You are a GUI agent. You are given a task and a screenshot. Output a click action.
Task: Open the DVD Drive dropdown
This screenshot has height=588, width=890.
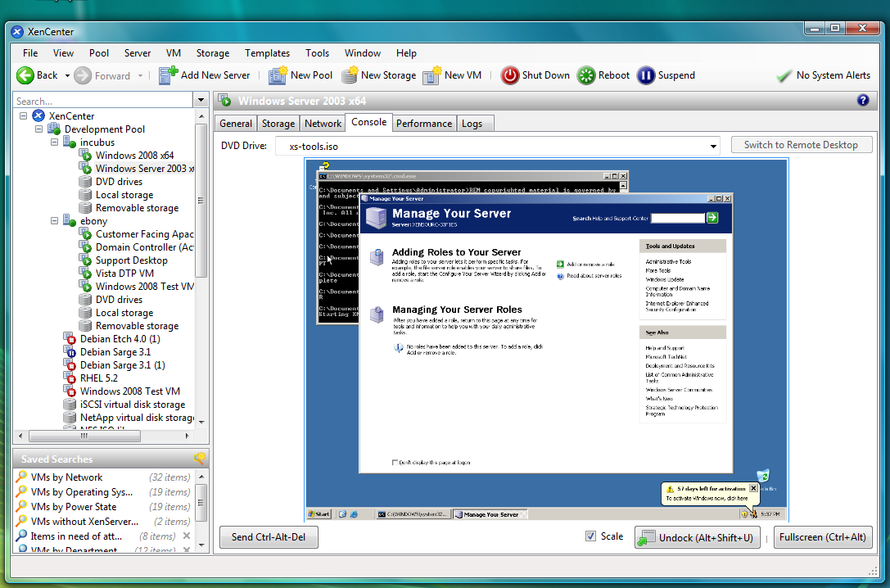point(714,147)
